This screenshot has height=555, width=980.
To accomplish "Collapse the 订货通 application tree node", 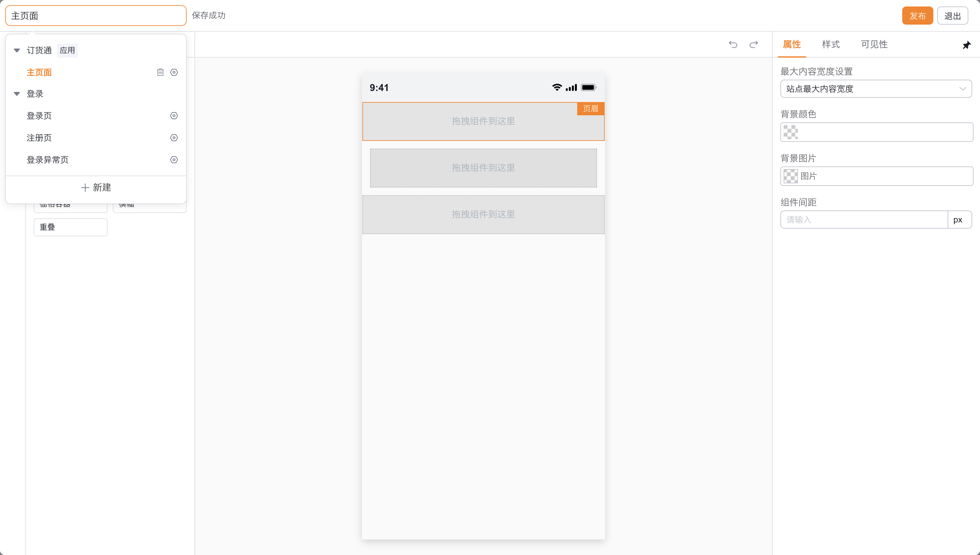I will pos(17,50).
